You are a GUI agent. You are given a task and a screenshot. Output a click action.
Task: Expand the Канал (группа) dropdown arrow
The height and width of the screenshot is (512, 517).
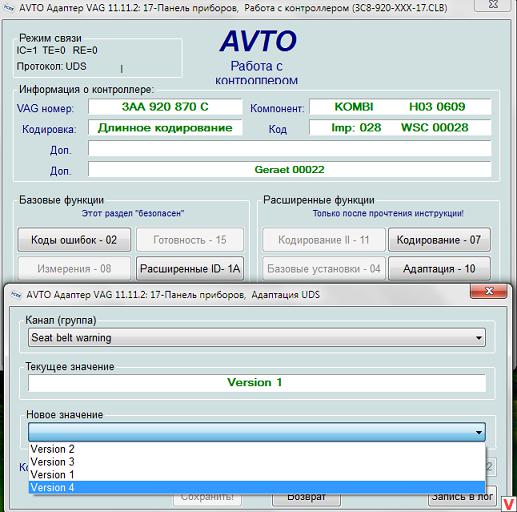point(479,338)
